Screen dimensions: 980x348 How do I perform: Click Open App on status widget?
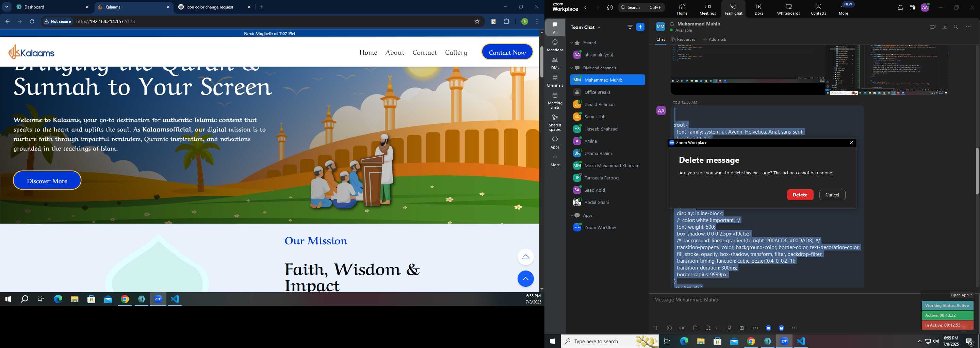pyautogui.click(x=961, y=295)
